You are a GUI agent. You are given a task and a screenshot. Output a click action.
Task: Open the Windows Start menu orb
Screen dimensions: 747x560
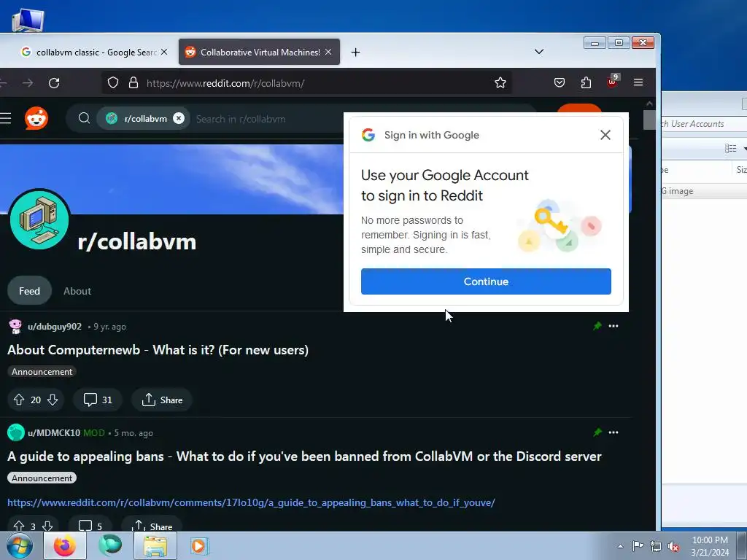20,545
